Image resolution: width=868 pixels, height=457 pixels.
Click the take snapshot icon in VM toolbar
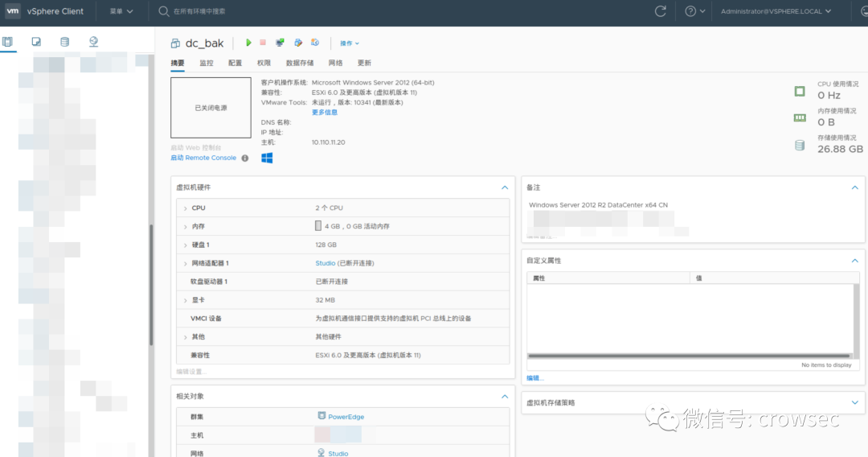click(x=315, y=43)
